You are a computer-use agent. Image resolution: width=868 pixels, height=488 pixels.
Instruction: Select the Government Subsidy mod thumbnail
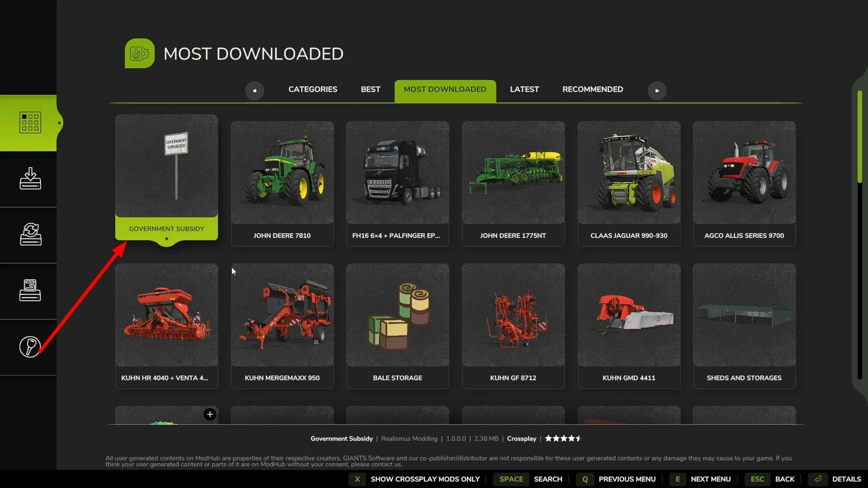click(x=166, y=165)
